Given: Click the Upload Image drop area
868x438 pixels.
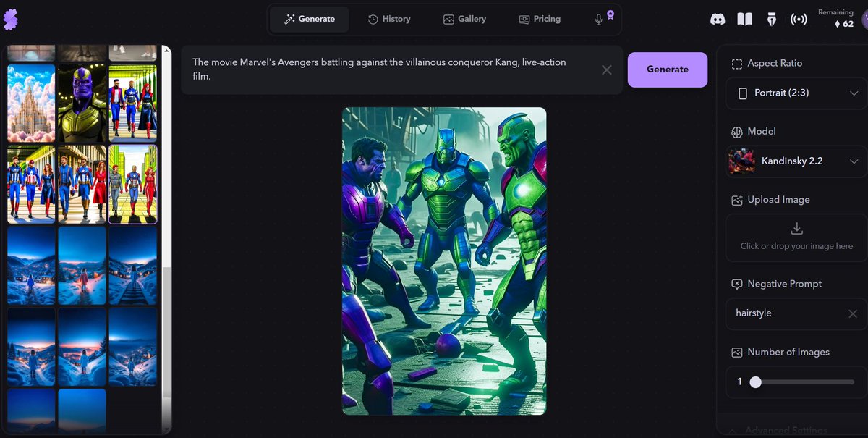Looking at the screenshot, I should click(796, 238).
